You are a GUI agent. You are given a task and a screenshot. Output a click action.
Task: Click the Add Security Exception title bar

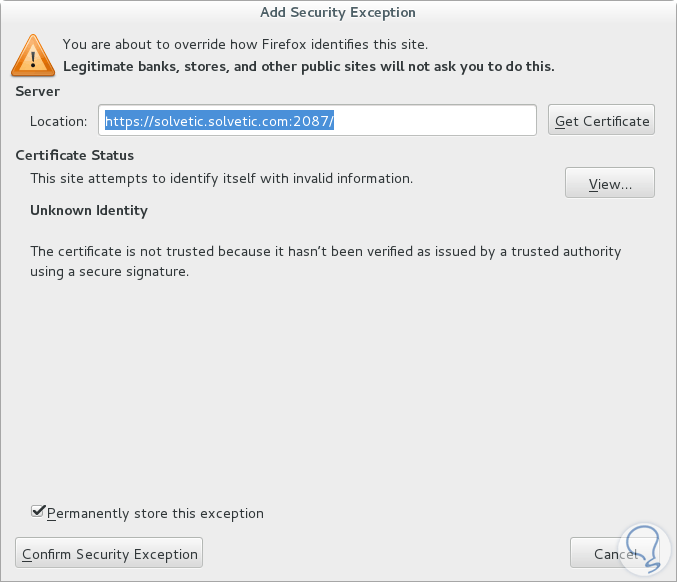[x=338, y=13]
